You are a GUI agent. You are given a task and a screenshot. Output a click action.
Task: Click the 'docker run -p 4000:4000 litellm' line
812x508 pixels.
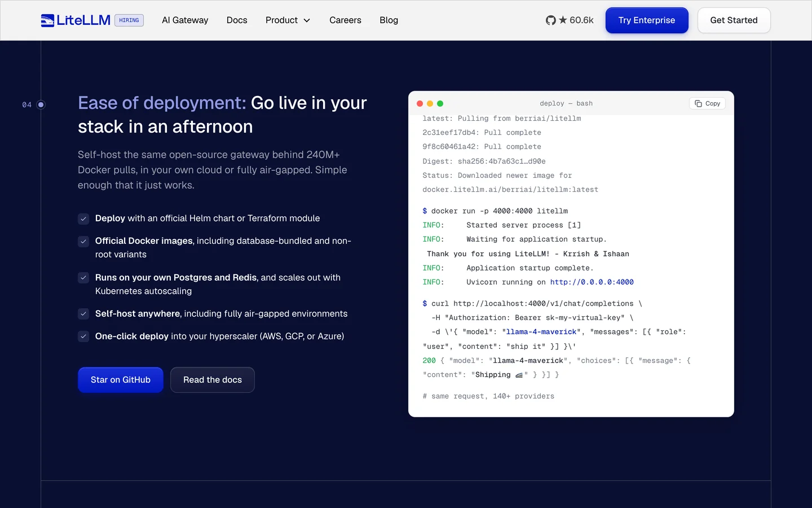(x=495, y=211)
